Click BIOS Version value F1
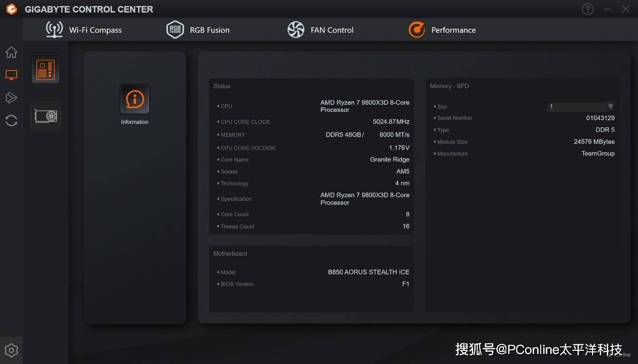The width and height of the screenshot is (638, 364). coord(406,284)
